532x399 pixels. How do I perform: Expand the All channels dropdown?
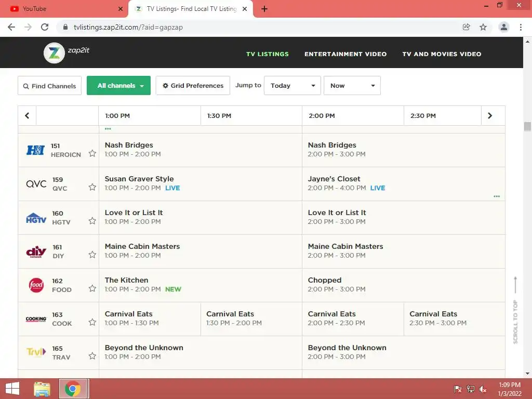tap(119, 86)
